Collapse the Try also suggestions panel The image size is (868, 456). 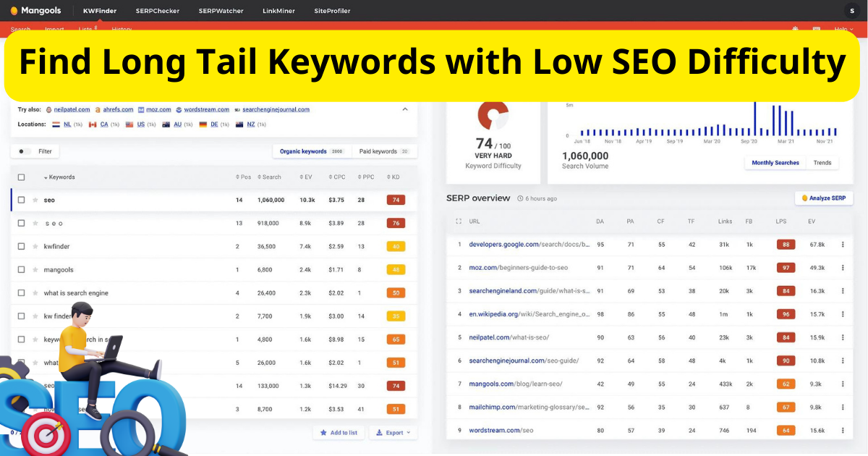pos(406,109)
